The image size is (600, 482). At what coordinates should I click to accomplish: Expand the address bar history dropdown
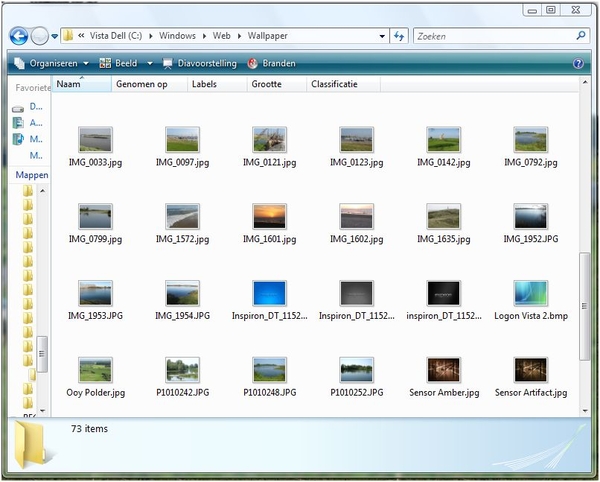pyautogui.click(x=382, y=36)
